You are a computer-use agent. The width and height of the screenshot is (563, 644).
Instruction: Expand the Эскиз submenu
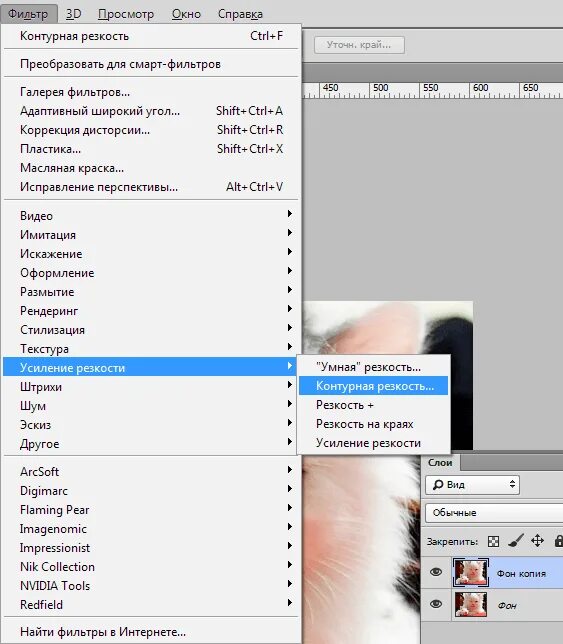click(x=150, y=425)
